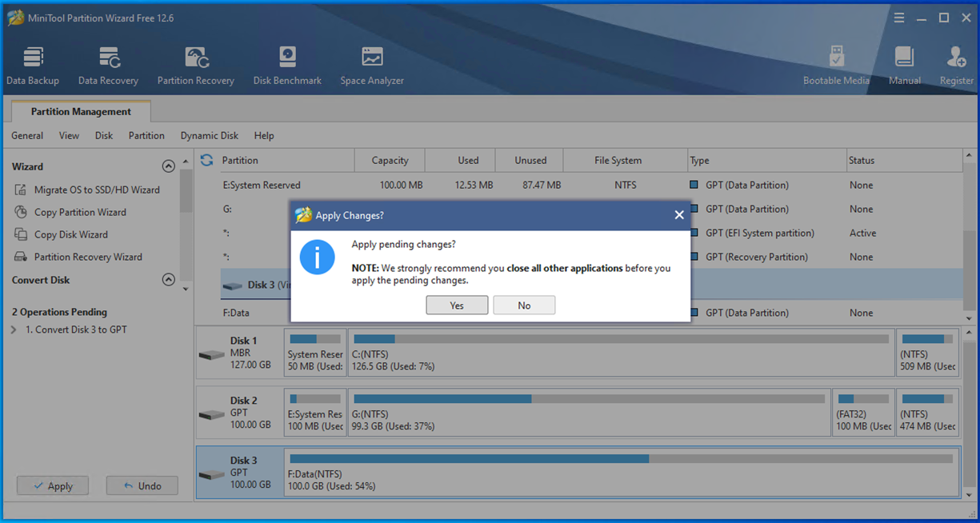Launch the Data Recovery tool
This screenshot has height=523, width=980.
[x=108, y=66]
